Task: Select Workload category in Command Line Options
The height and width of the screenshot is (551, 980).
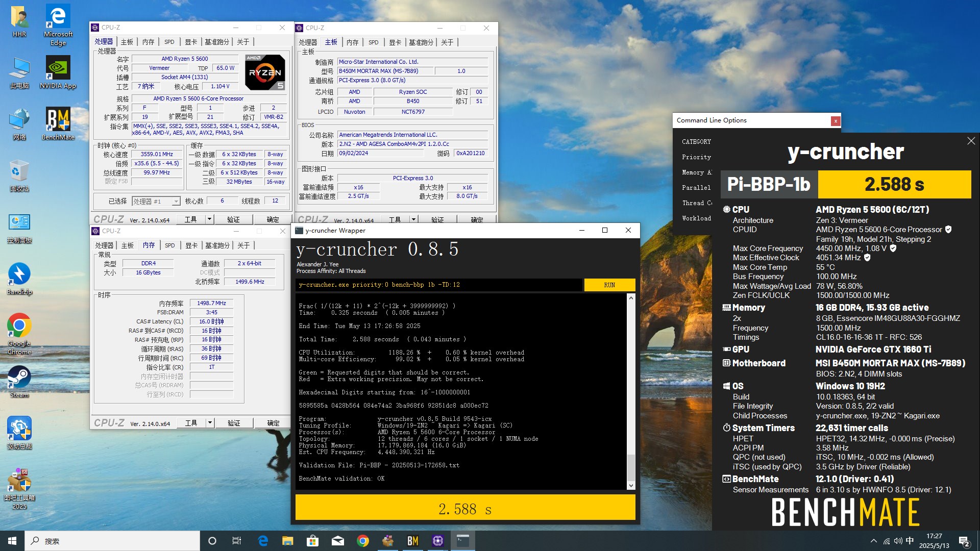Action: click(x=696, y=218)
